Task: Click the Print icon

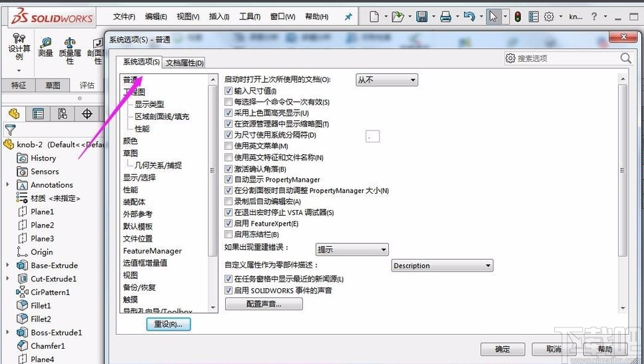Action: click(446, 17)
